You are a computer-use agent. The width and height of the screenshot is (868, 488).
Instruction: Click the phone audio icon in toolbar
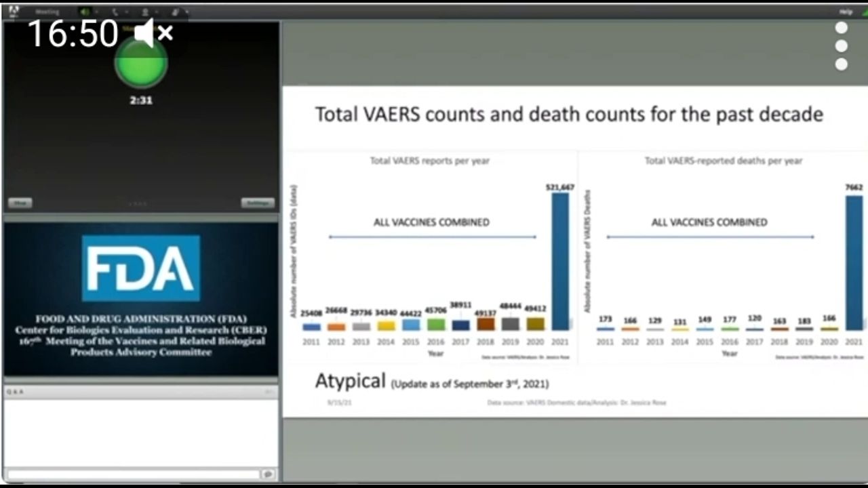[114, 12]
